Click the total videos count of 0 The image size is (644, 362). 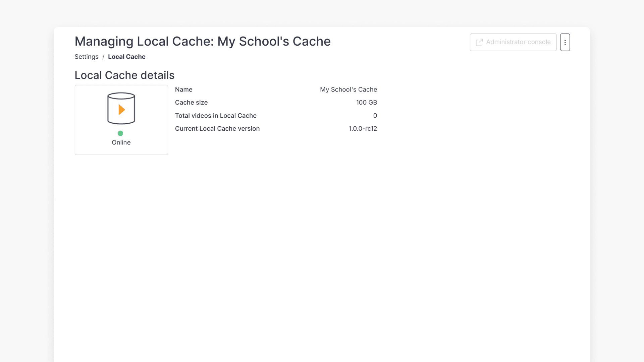(375, 116)
